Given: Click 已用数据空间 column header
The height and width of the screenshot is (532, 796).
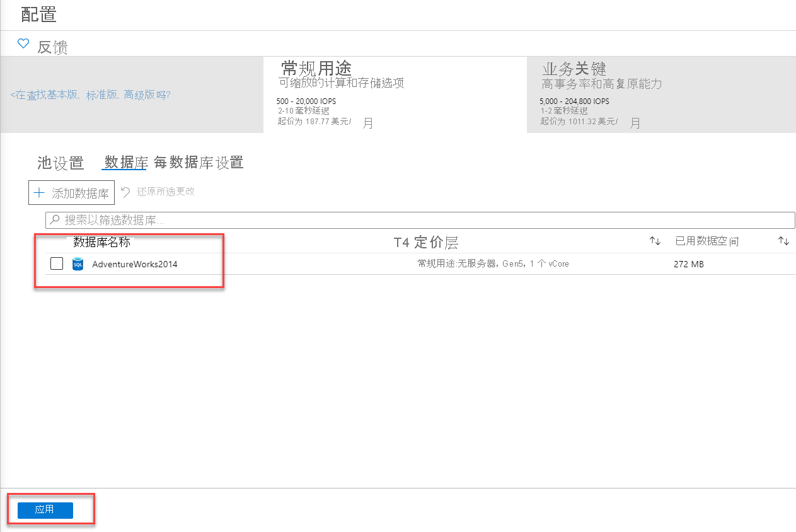Looking at the screenshot, I should (707, 241).
